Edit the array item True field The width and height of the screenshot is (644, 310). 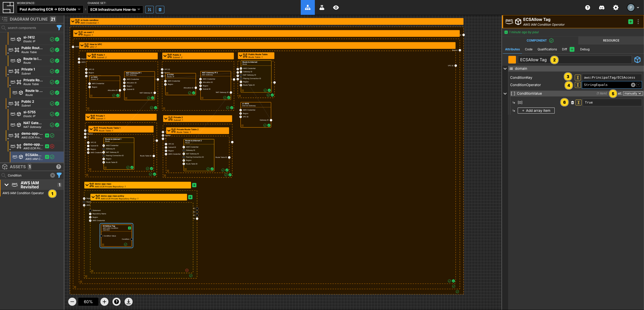tap(612, 102)
